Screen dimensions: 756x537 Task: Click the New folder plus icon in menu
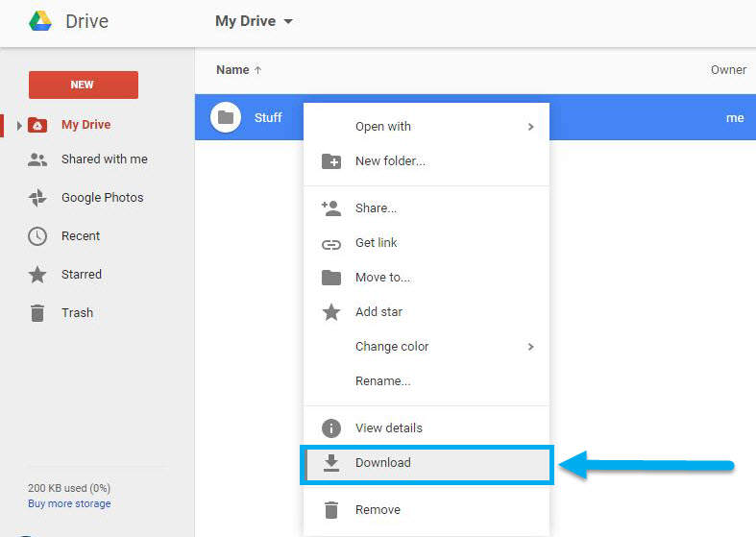click(x=331, y=161)
